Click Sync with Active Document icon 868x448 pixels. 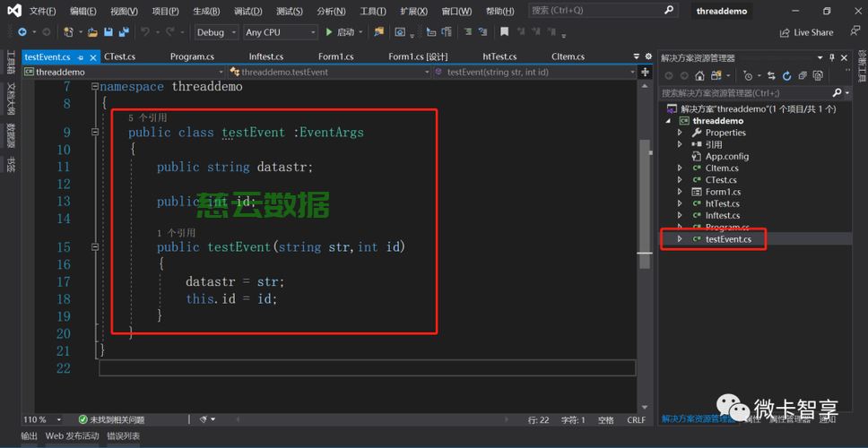coord(772,76)
